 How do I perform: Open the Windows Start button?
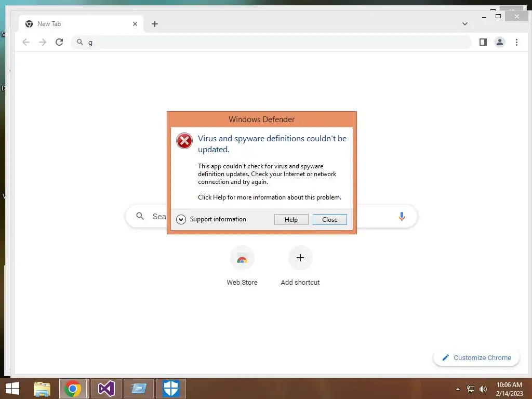pyautogui.click(x=12, y=389)
